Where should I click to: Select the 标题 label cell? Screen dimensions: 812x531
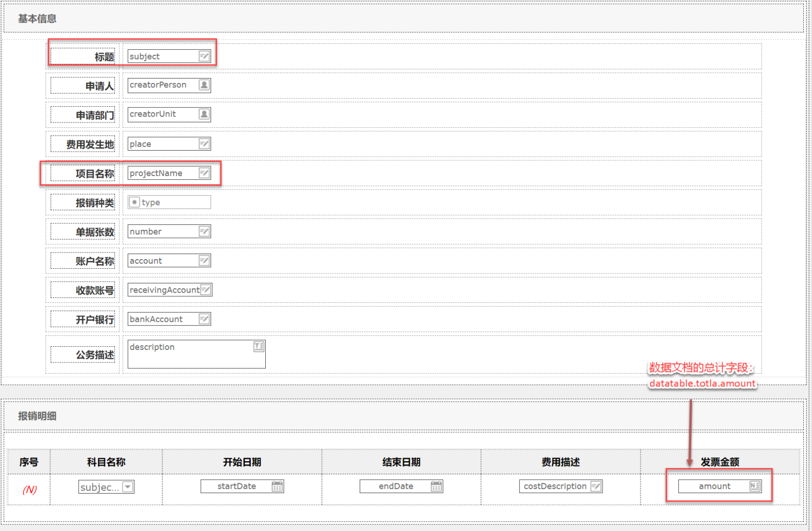[x=83, y=57]
